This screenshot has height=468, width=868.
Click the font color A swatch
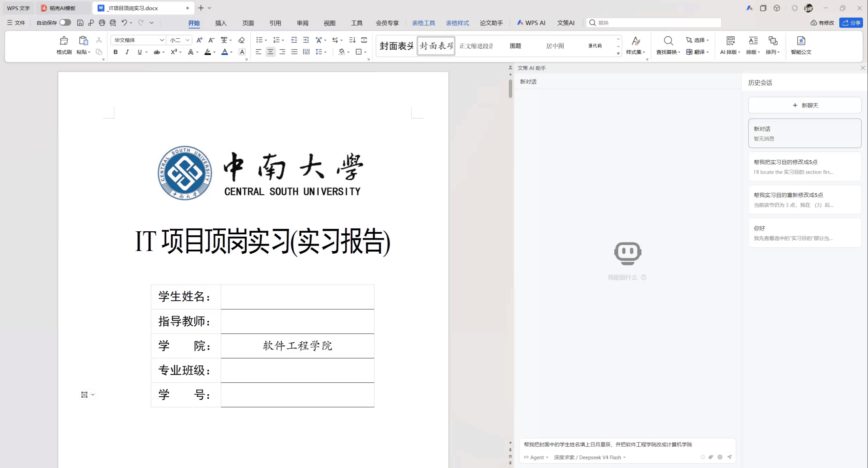pyautogui.click(x=224, y=52)
